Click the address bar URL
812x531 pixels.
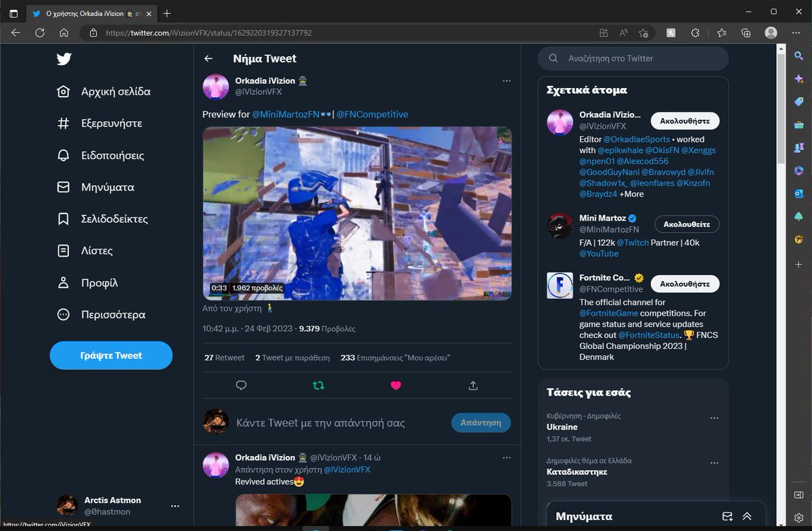click(209, 33)
